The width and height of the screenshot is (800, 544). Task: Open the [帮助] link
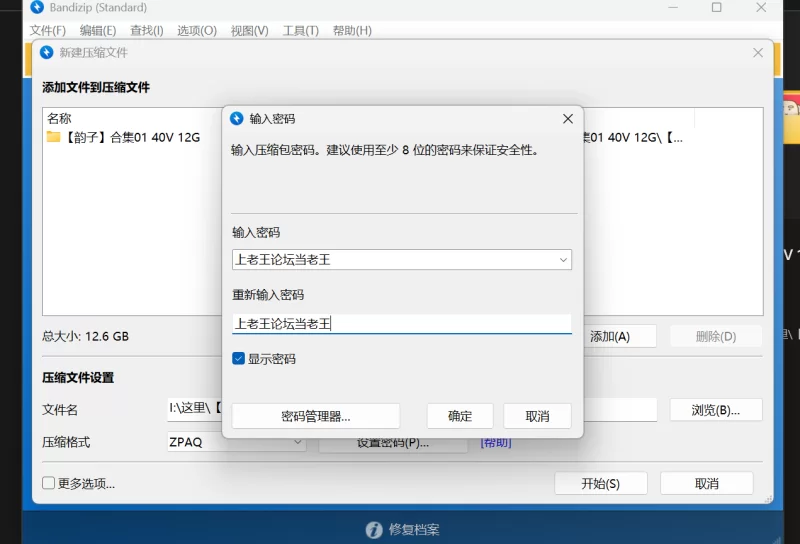pyautogui.click(x=495, y=443)
